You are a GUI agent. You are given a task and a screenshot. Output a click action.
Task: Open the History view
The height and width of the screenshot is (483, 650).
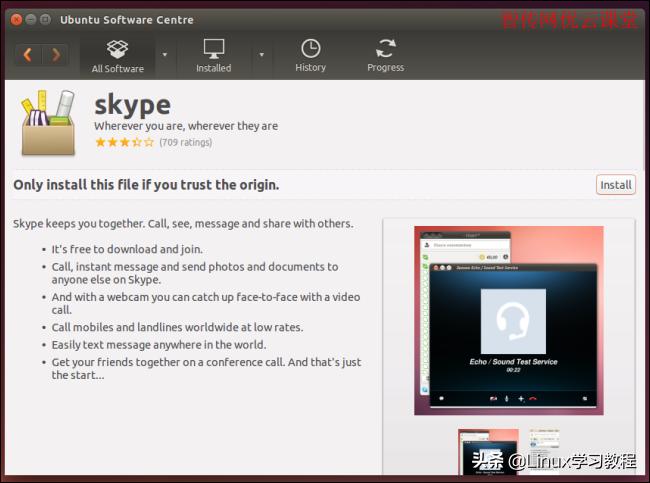[310, 56]
